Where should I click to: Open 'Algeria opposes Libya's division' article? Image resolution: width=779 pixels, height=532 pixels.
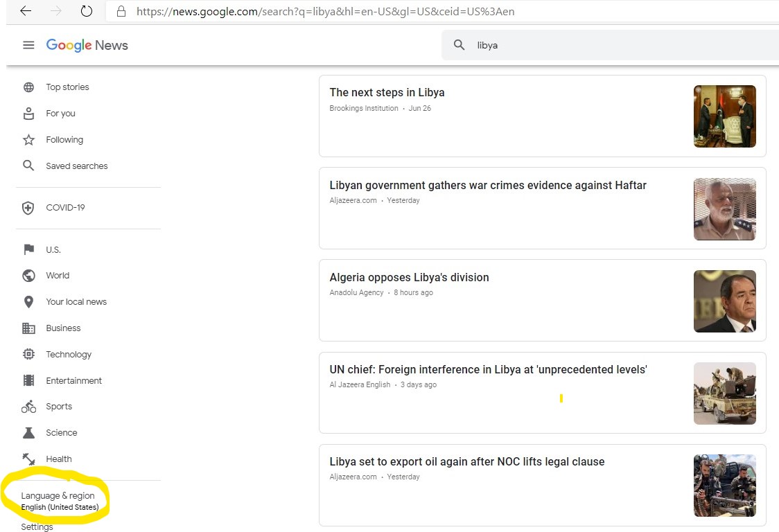coord(409,277)
